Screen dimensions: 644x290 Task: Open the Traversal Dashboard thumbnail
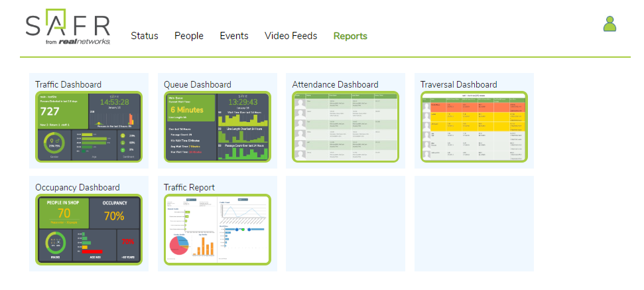pos(474,127)
